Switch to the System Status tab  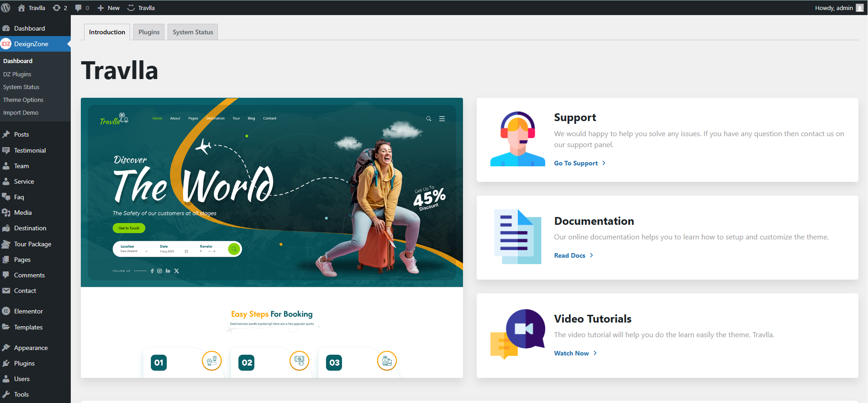point(193,32)
